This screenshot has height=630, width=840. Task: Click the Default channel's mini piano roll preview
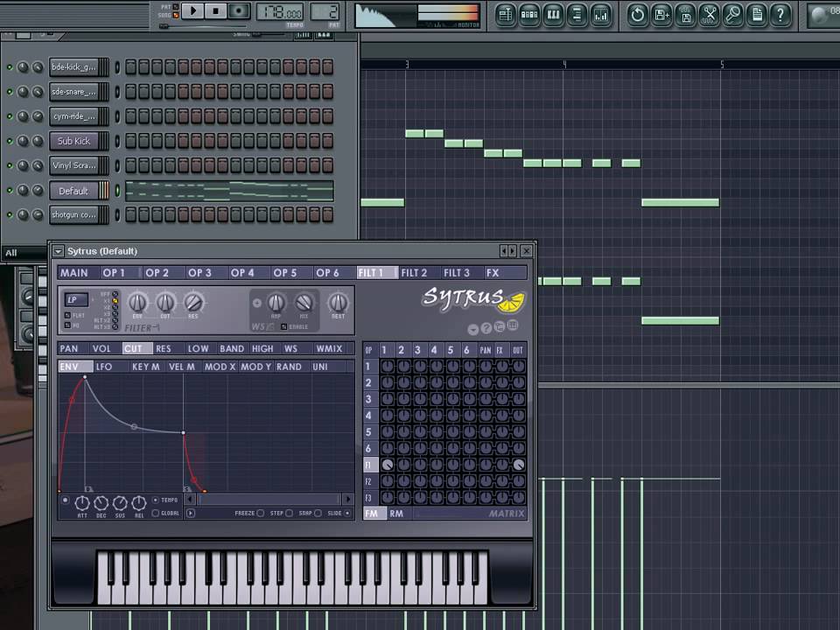point(229,191)
